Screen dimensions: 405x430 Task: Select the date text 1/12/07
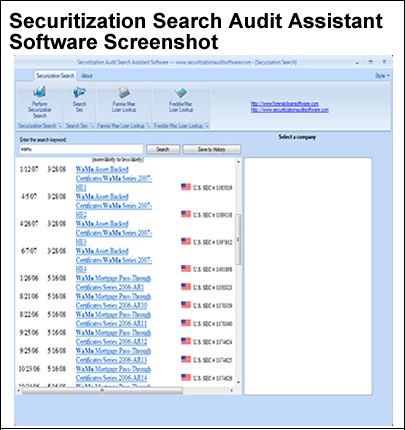pos(29,169)
